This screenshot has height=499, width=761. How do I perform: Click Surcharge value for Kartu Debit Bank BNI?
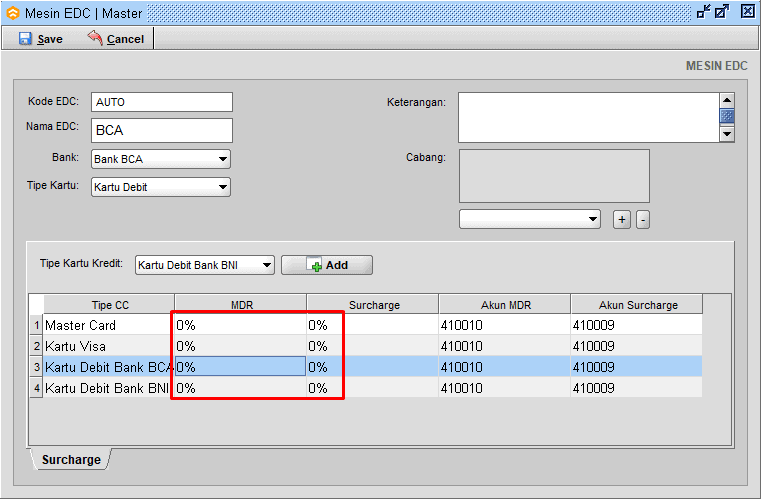(x=373, y=388)
